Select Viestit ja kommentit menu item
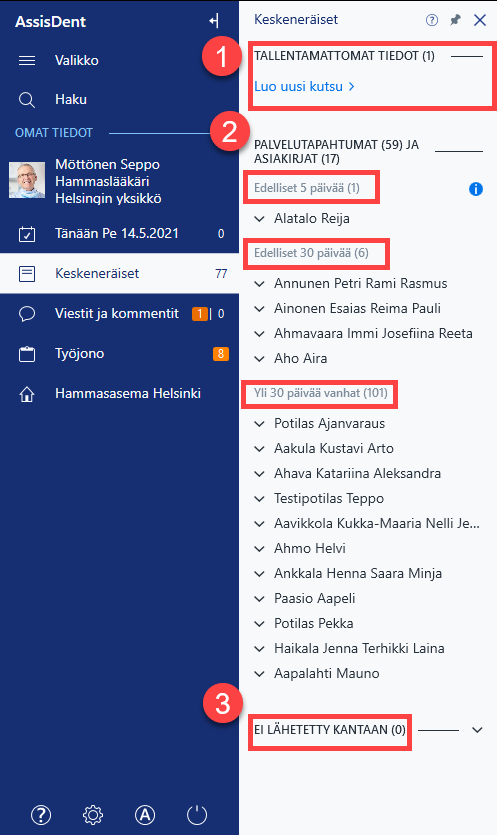Screen dimensions: 497x835 tap(119, 314)
